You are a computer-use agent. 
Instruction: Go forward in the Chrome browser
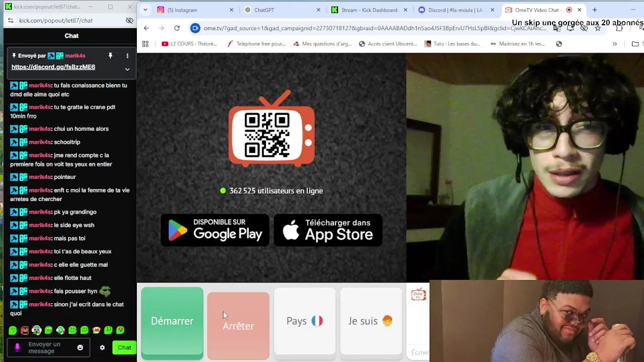[162, 28]
